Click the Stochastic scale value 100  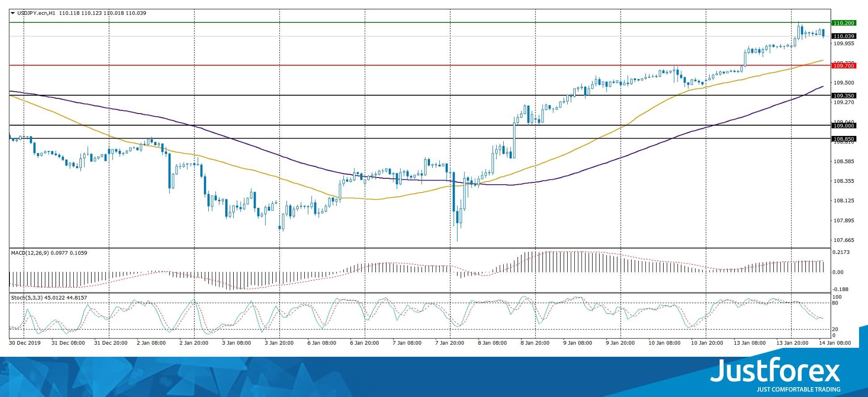[x=837, y=297]
